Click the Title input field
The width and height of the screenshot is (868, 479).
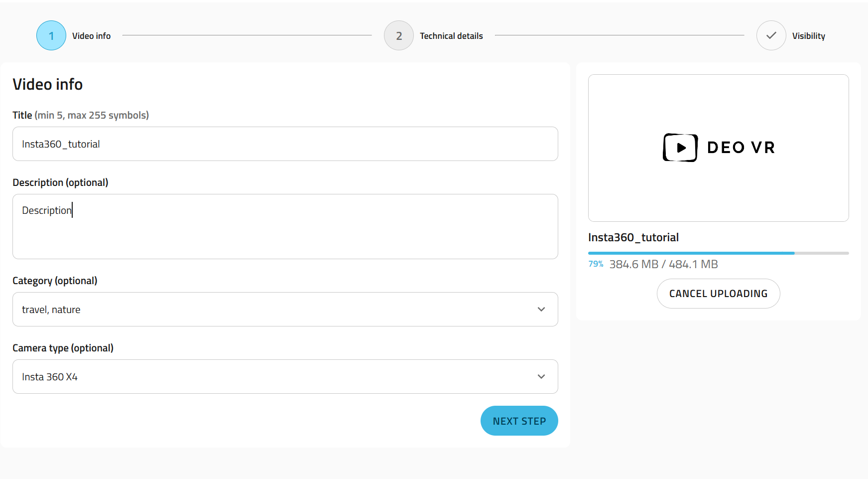pos(285,144)
